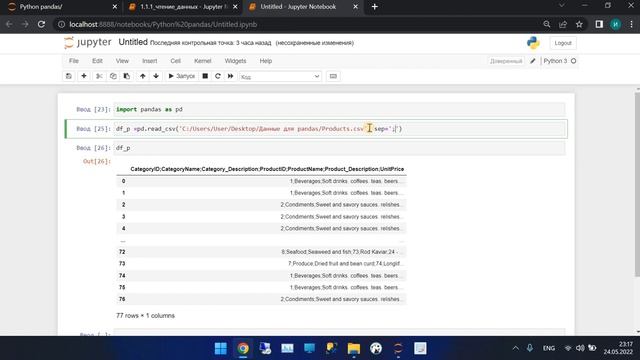Click the pd.read_csv code cell
Viewport: 640px width, 360px height.
coord(339,129)
